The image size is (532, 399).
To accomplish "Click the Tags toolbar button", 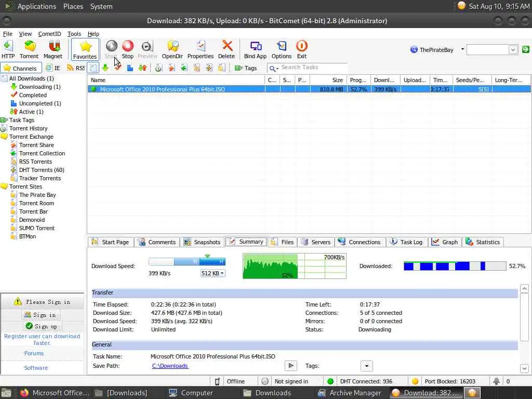I will tap(246, 68).
